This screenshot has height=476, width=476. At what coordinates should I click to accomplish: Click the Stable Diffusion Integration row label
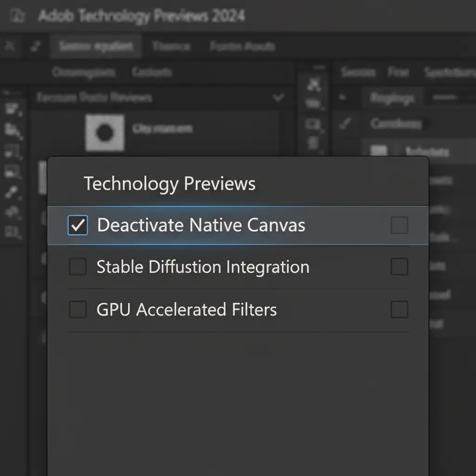pyautogui.click(x=203, y=267)
